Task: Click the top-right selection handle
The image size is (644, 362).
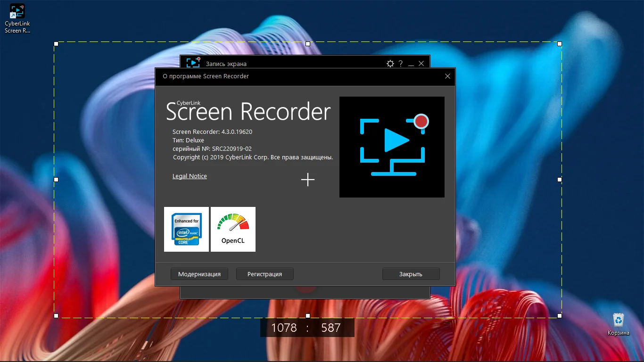Action: (560, 43)
